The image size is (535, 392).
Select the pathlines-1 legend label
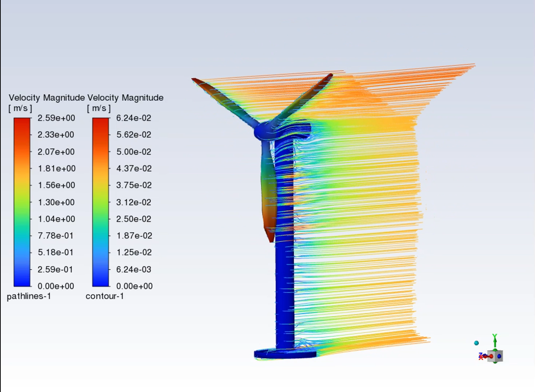[29, 296]
